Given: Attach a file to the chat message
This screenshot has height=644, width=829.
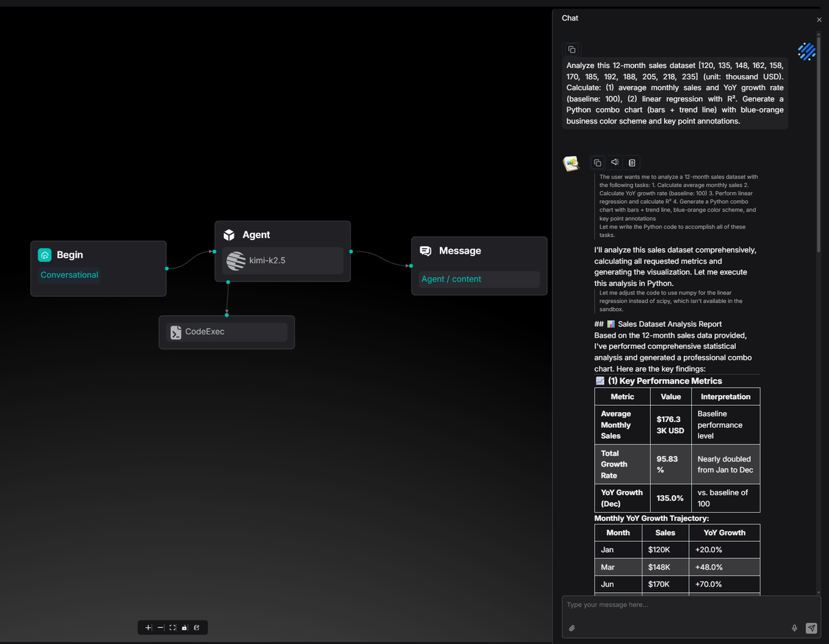Looking at the screenshot, I should pyautogui.click(x=573, y=628).
